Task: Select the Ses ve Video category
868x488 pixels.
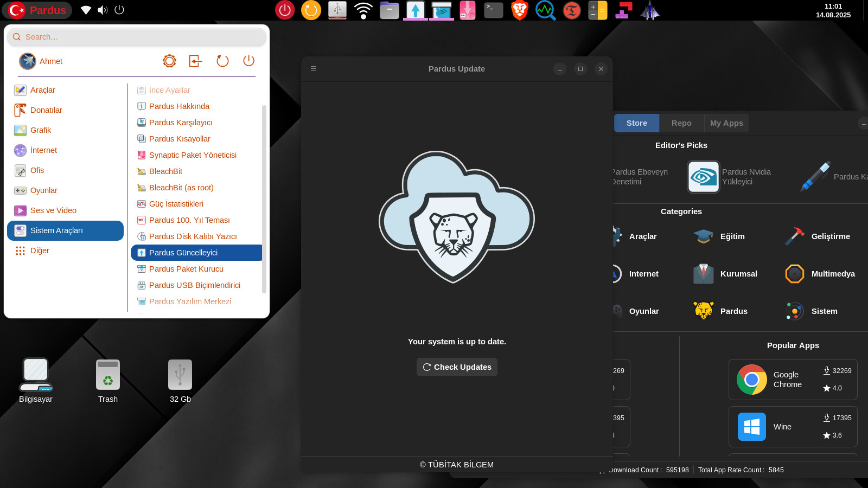Action: [65, 210]
